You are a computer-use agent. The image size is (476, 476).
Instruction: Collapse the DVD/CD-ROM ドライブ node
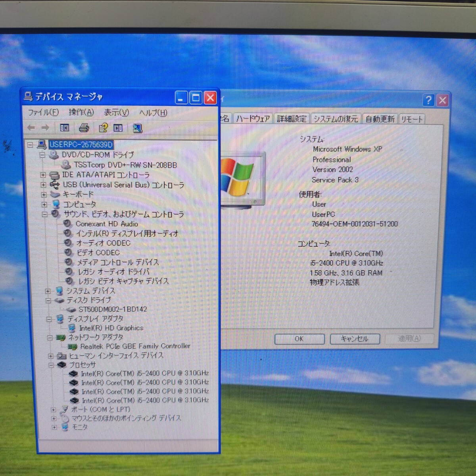[42, 155]
